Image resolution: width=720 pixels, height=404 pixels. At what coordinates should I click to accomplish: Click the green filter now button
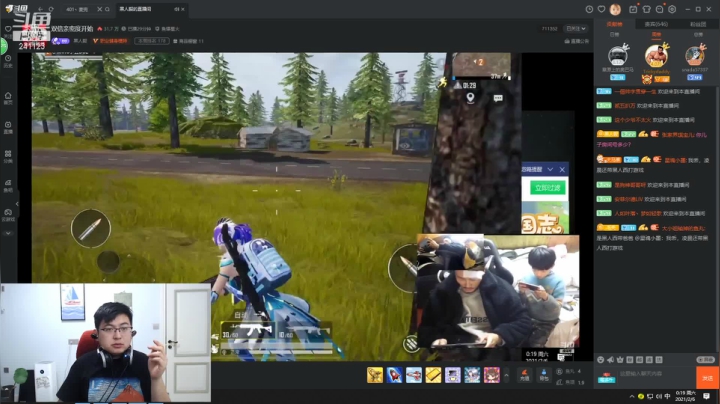(x=548, y=188)
